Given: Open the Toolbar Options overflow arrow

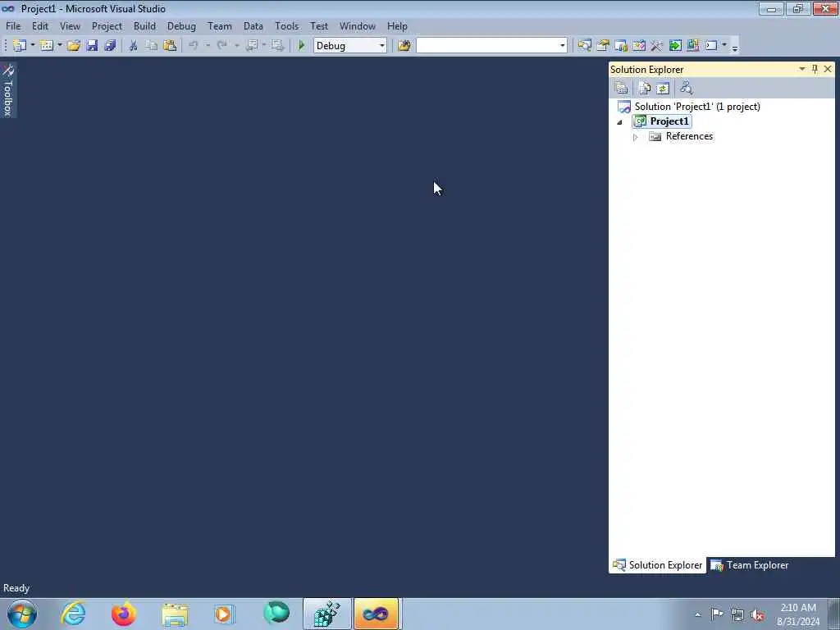Looking at the screenshot, I should [x=735, y=47].
